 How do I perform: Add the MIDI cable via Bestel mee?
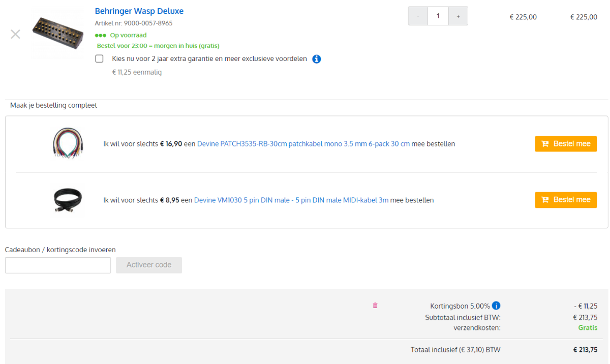(566, 200)
